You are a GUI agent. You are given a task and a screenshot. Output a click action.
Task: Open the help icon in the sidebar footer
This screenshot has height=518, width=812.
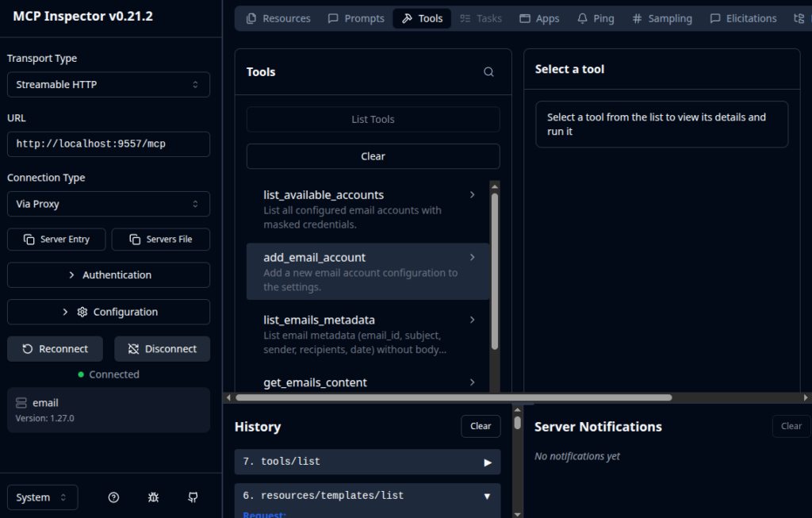point(113,497)
